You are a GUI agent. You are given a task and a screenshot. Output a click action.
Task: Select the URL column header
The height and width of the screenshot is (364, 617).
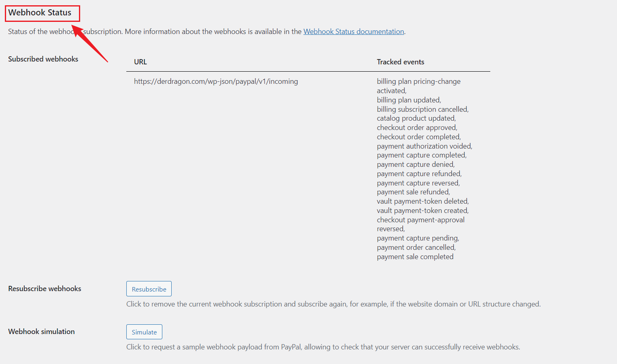140,62
